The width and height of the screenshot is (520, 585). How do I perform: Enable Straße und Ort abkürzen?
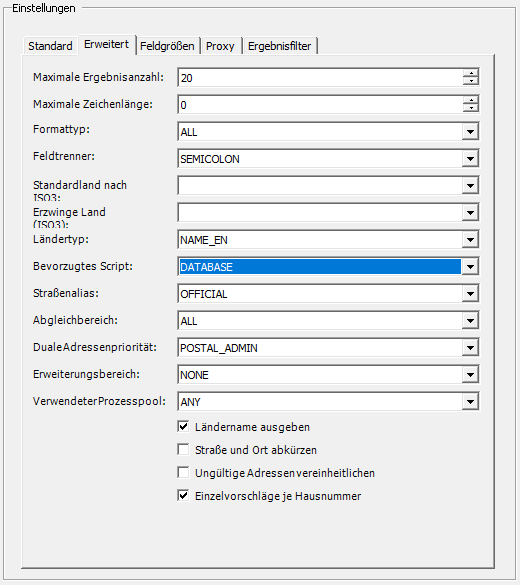183,450
